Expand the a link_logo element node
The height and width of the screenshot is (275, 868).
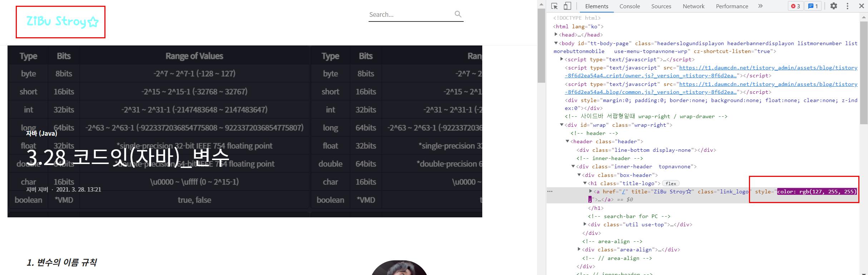click(591, 191)
